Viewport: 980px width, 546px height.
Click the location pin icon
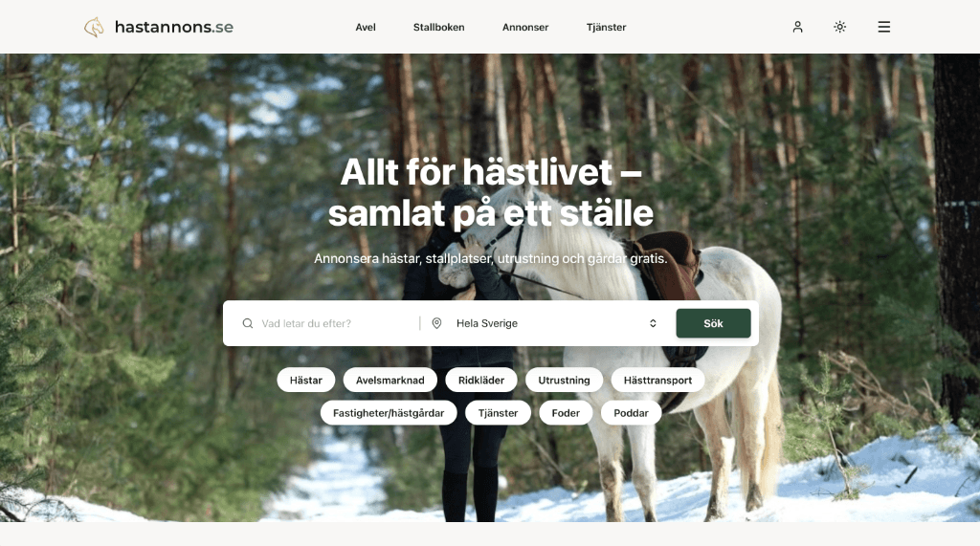[436, 323]
